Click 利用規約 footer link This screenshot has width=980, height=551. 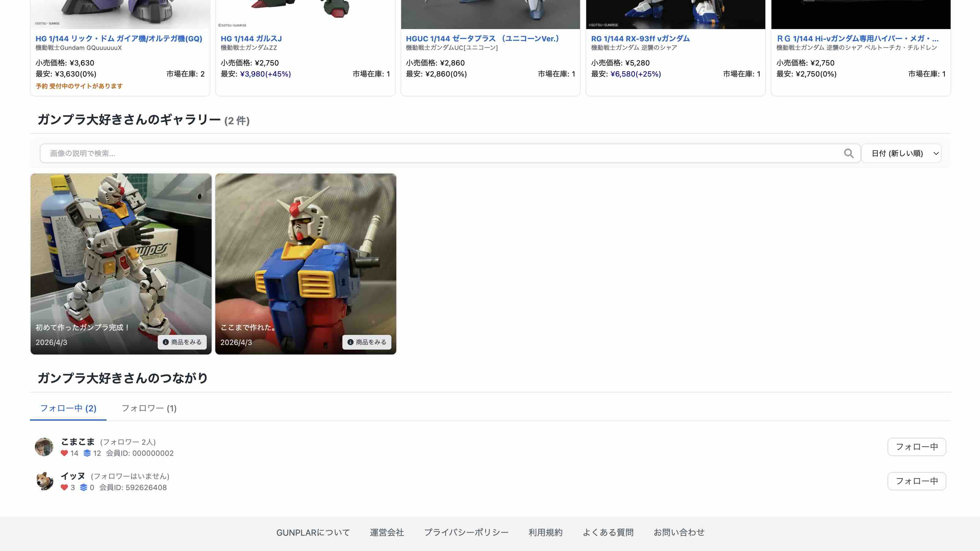pos(545,532)
